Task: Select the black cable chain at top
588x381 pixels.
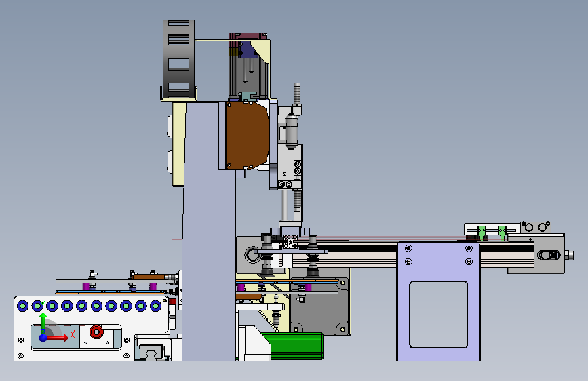Action: point(178,59)
